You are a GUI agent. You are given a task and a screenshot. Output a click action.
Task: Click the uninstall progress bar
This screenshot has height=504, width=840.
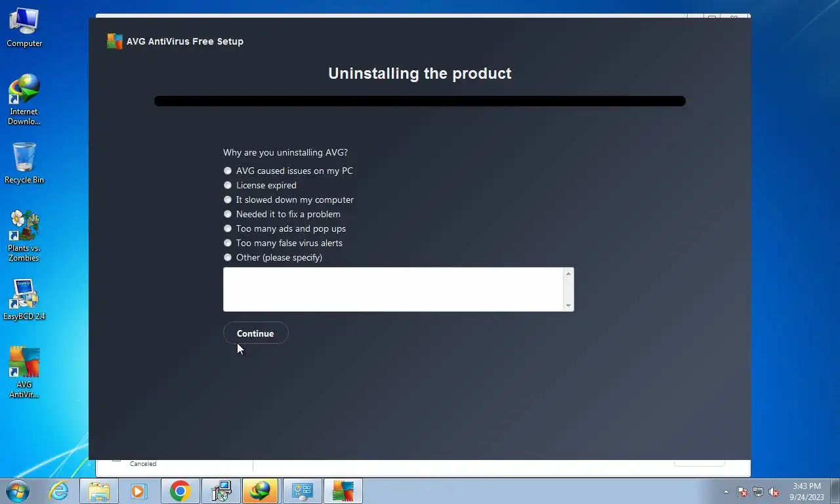point(420,101)
